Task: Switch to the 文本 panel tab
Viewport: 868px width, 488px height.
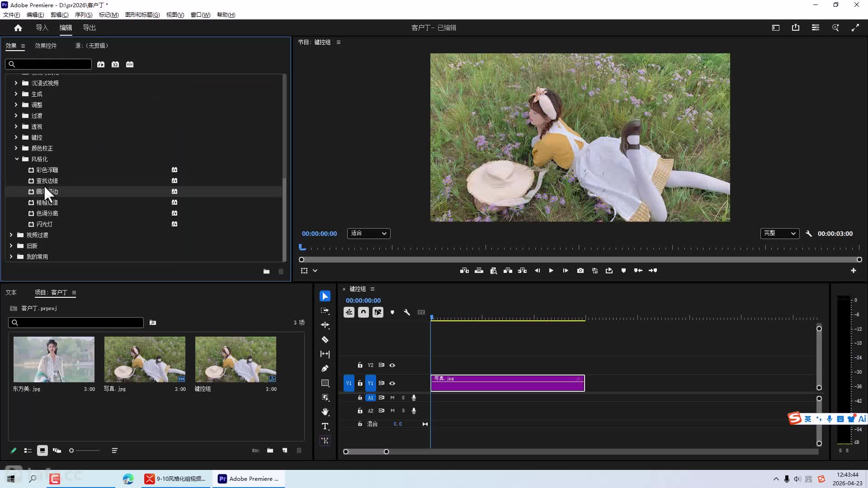Action: (11, 292)
